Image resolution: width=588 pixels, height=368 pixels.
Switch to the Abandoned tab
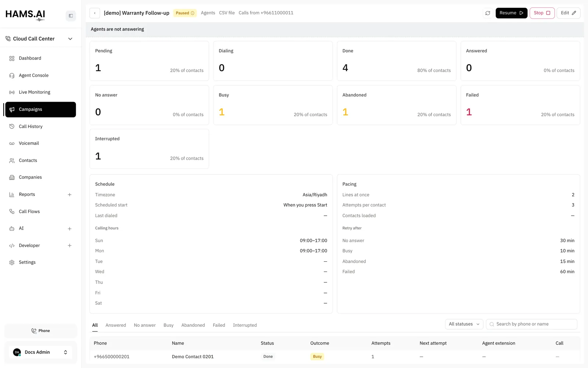tap(193, 325)
